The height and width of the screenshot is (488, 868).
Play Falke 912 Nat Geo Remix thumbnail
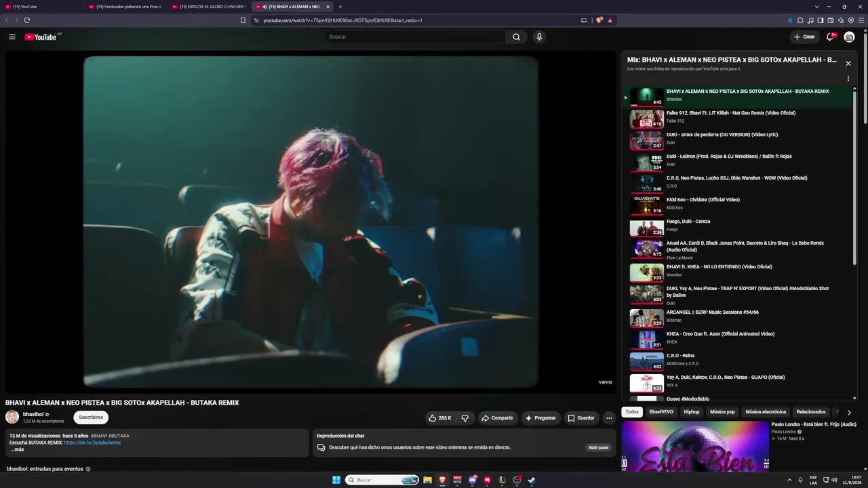(646, 119)
